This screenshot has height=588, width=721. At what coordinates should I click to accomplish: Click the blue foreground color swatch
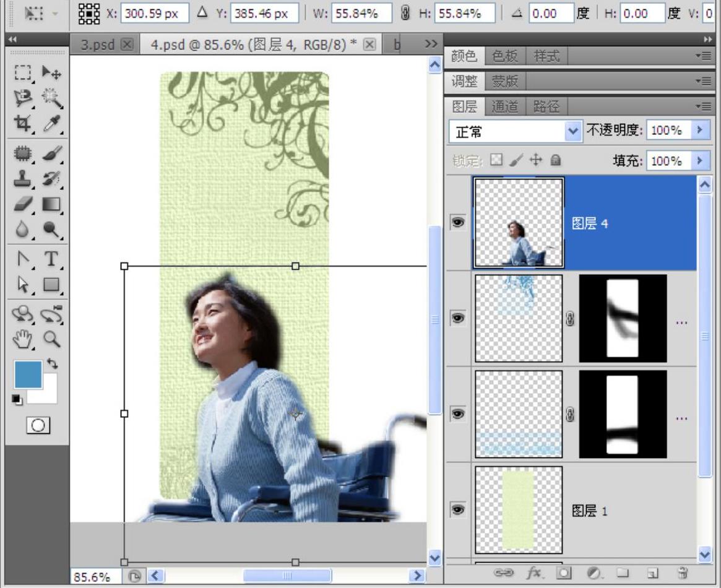click(28, 374)
